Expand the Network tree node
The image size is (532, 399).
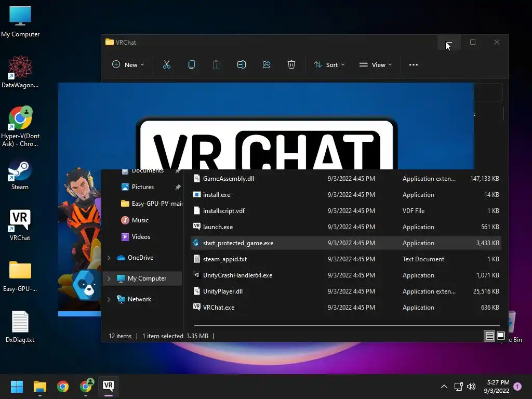(x=109, y=299)
